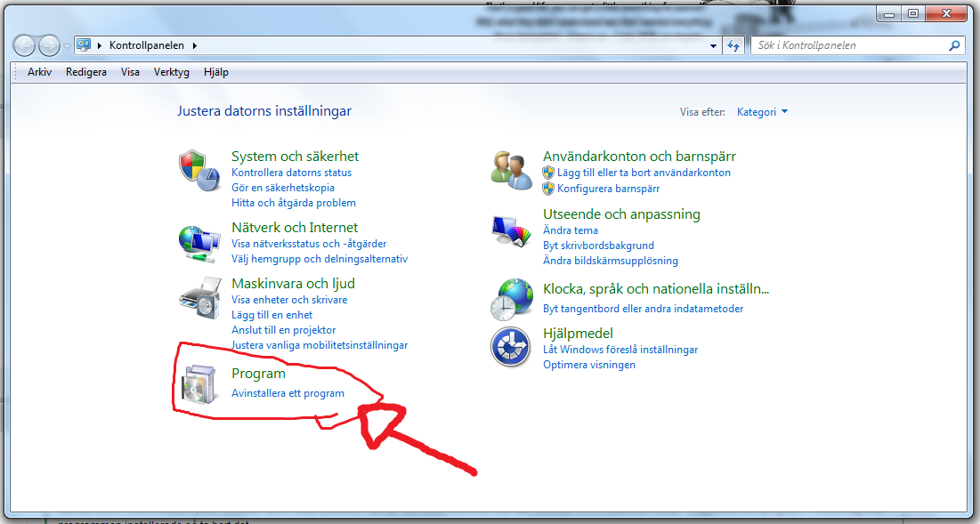Click the Back navigation arrow button

point(24,45)
